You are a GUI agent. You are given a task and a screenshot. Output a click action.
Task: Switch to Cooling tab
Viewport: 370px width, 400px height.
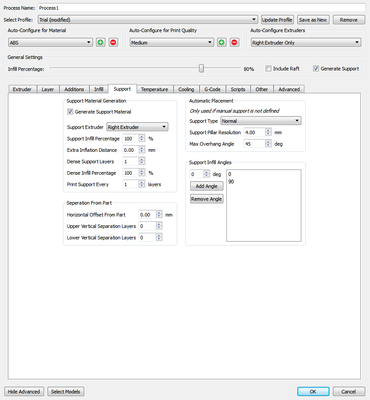186,89
